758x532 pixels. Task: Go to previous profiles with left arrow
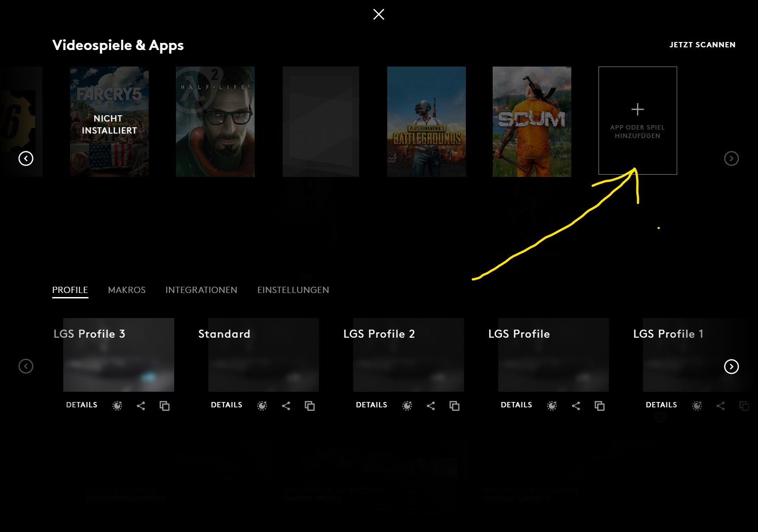[26, 366]
